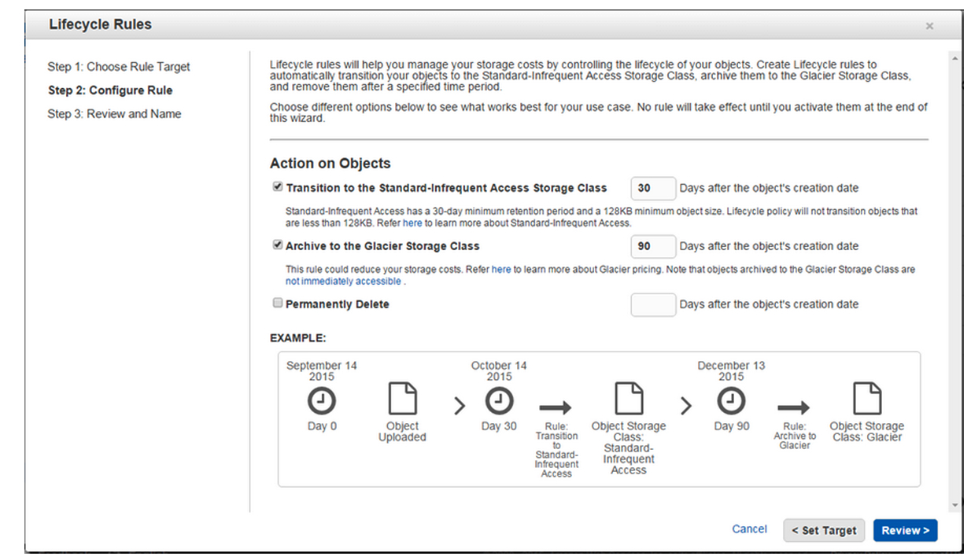Click the 'September 14 2015' date text

pos(321,371)
